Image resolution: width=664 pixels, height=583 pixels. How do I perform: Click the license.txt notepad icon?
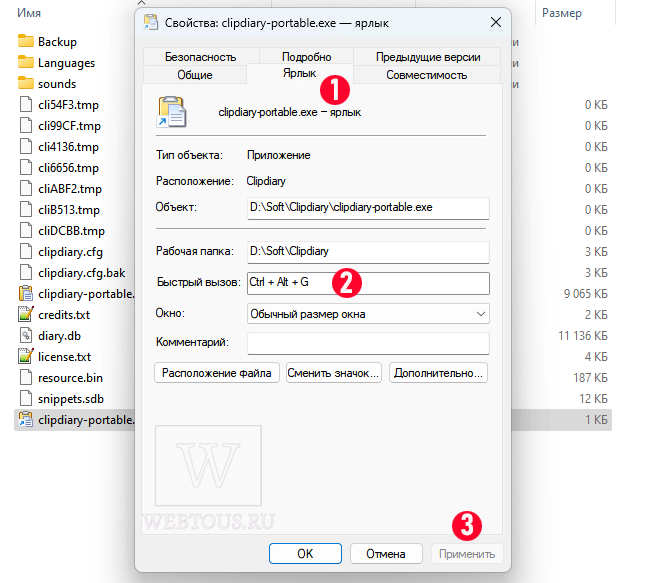[x=26, y=356]
